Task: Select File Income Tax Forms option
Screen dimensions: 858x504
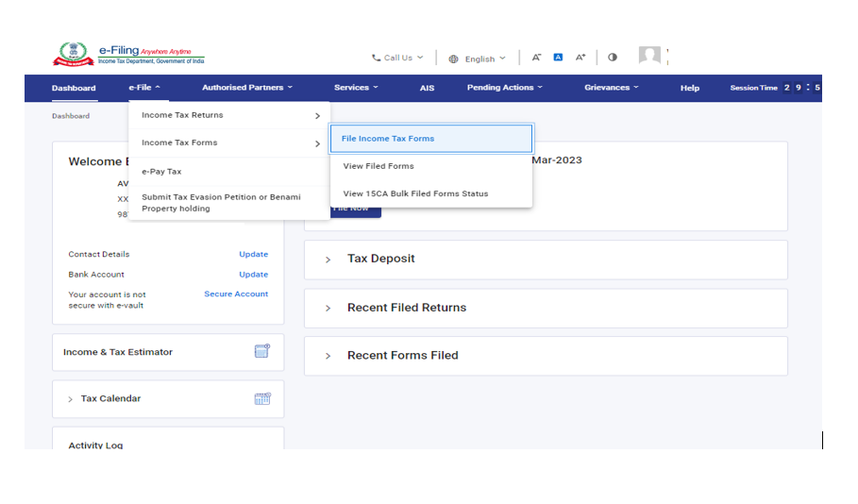Action: (430, 139)
